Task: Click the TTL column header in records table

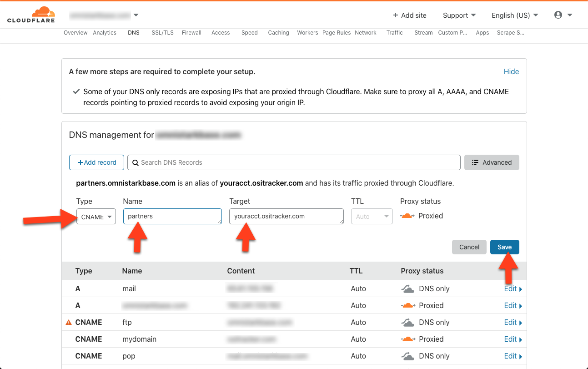Action: coord(356,271)
